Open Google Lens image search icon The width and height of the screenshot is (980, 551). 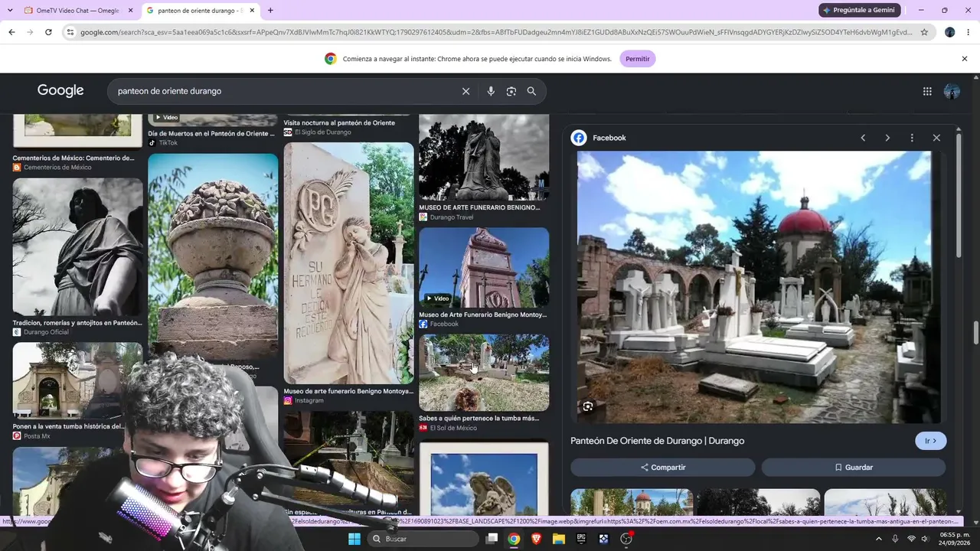click(x=511, y=91)
